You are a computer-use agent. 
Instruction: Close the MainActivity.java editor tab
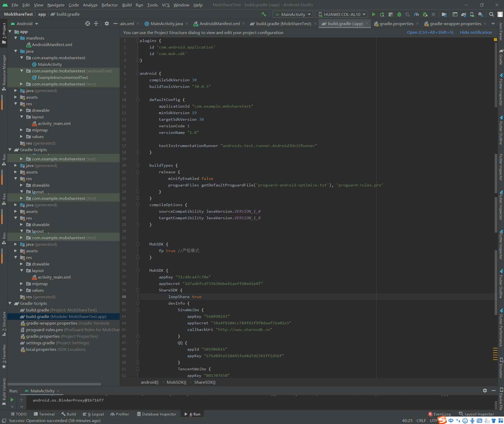tap(187, 24)
